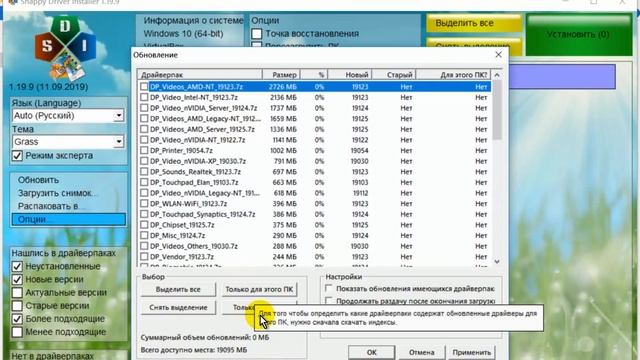Sort by % column header
The height and width of the screenshot is (360, 640).
(314, 75)
